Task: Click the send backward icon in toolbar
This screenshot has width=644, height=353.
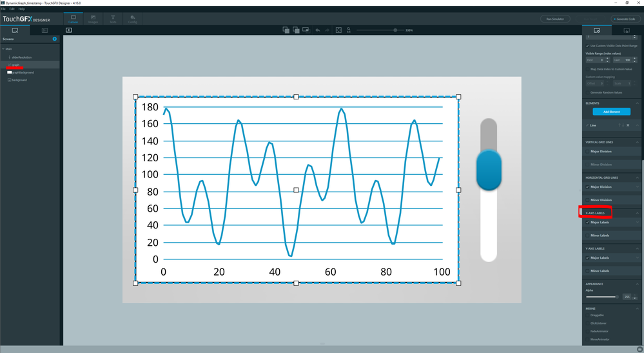Action: (296, 30)
